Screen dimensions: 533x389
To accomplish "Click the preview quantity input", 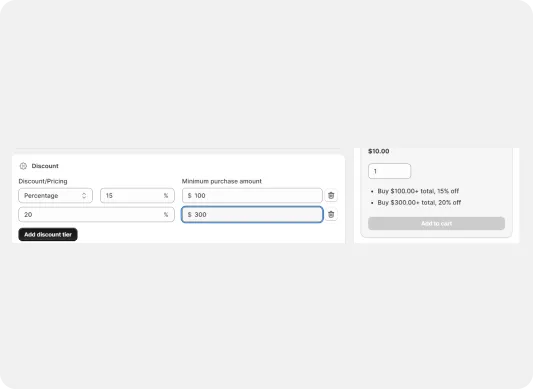I will [x=390, y=171].
